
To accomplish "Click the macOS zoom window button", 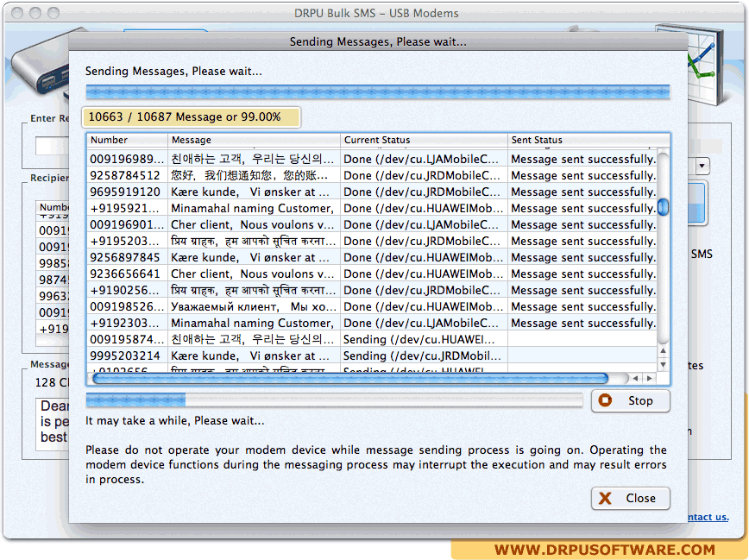I will [53, 13].
